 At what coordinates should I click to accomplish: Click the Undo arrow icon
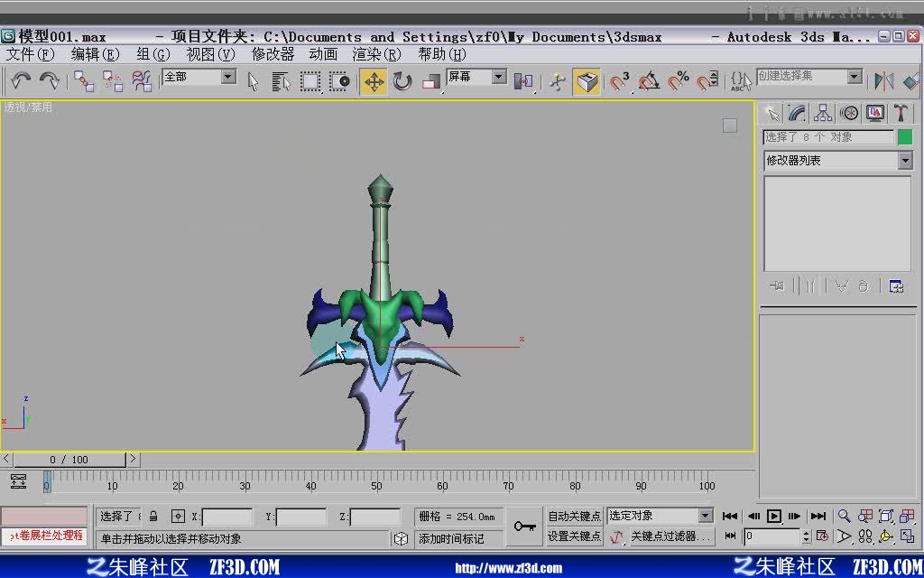(21, 80)
